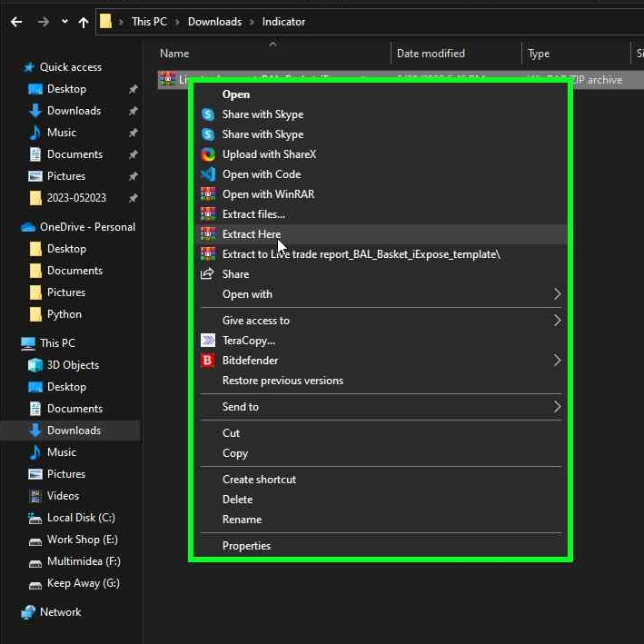The width and height of the screenshot is (644, 644).
Task: Click the red Bitdefender B icon
Action: tap(208, 361)
